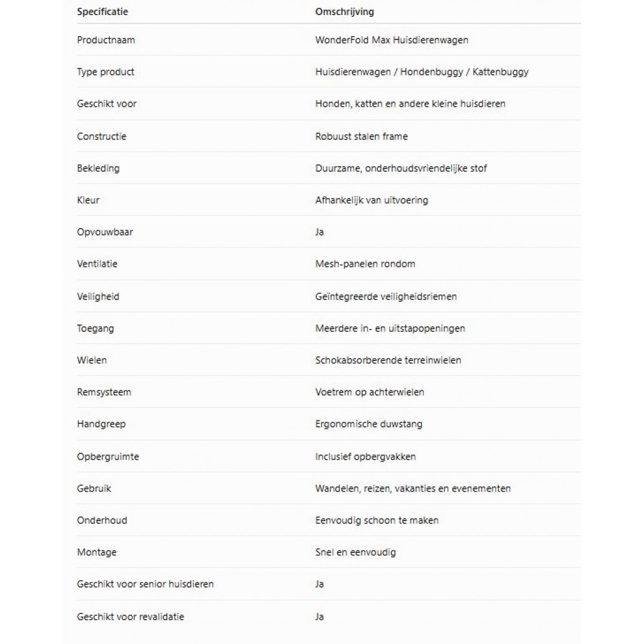This screenshot has width=644, height=644.
Task: Click the Ja value for Opvouwbaar
Action: pyautogui.click(x=319, y=232)
